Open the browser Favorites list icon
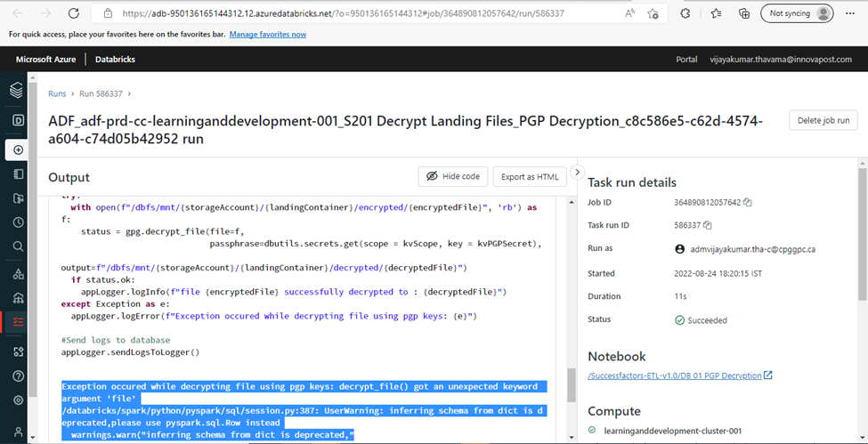Screen dimensions: 868x444 click(x=717, y=13)
